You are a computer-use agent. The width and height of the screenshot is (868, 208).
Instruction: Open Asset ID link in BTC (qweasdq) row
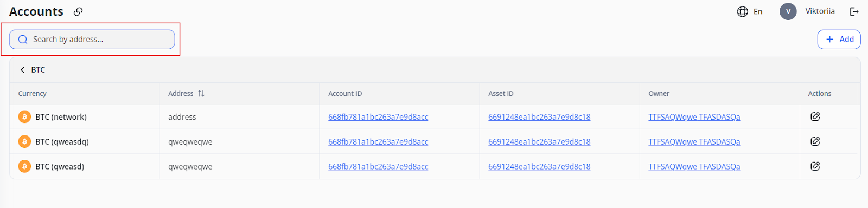539,142
